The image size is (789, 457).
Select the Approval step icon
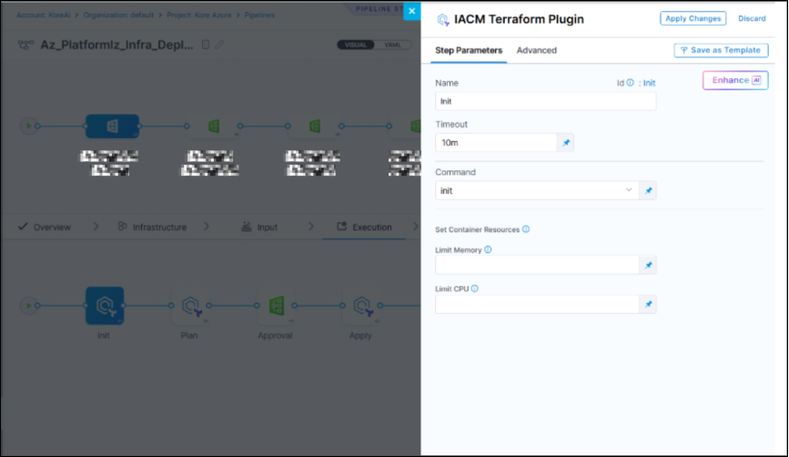pyautogui.click(x=276, y=306)
